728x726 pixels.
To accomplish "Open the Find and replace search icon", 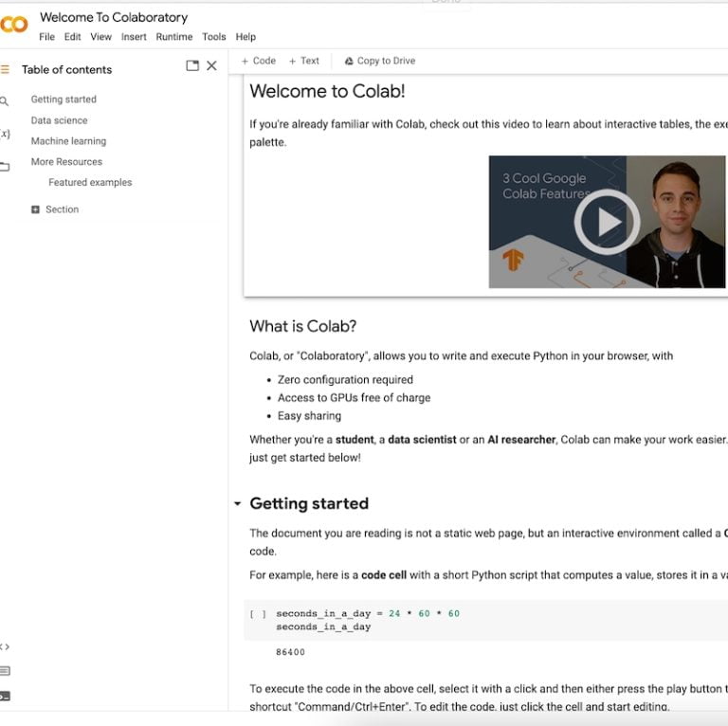I will (5, 101).
